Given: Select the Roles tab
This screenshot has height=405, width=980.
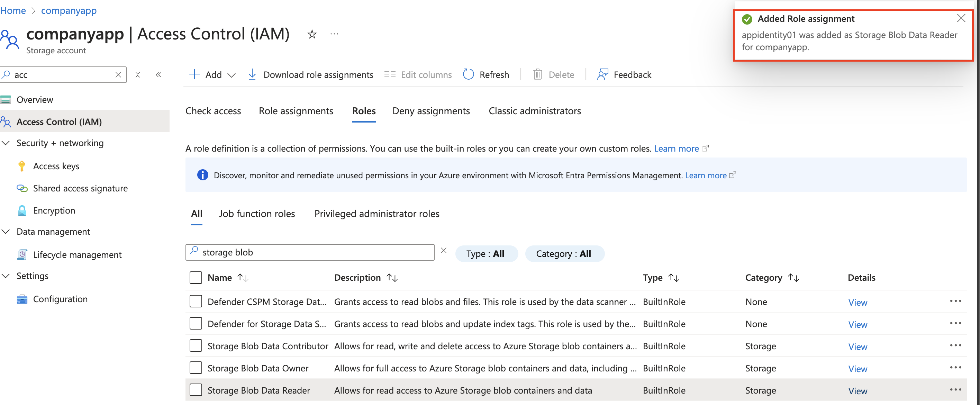Looking at the screenshot, I should (x=364, y=111).
